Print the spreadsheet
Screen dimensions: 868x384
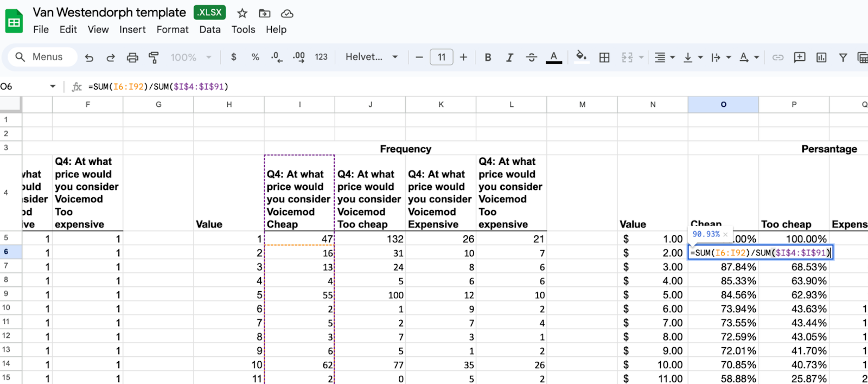132,57
